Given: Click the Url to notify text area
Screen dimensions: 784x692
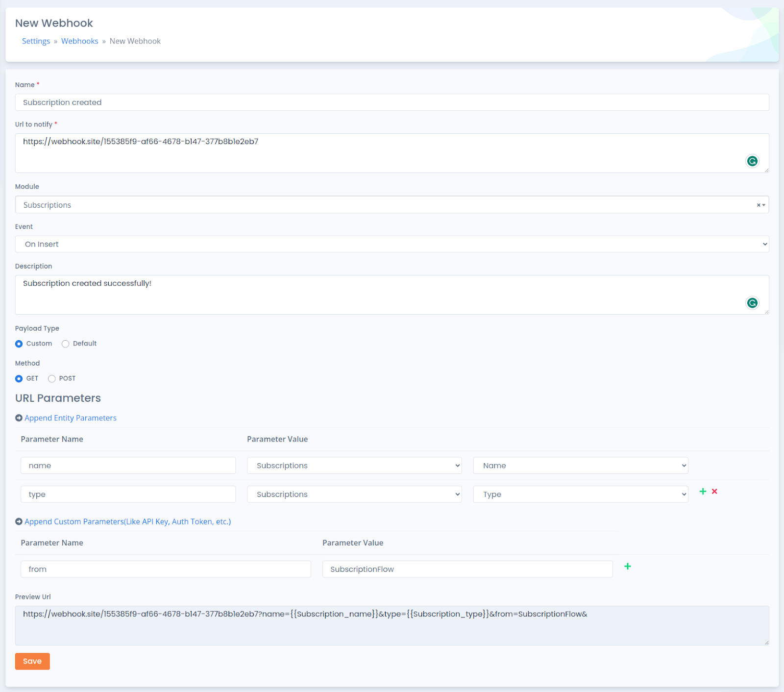Looking at the screenshot, I should point(392,153).
